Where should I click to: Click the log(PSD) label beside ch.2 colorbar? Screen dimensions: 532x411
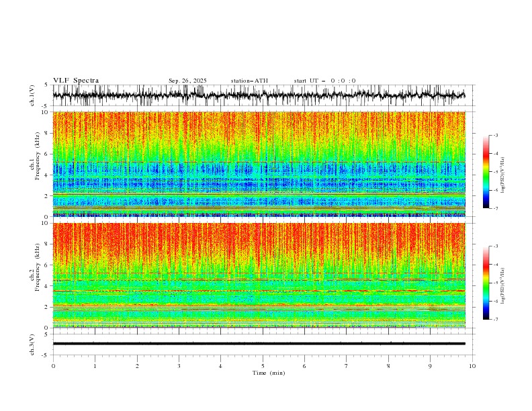click(x=503, y=285)
